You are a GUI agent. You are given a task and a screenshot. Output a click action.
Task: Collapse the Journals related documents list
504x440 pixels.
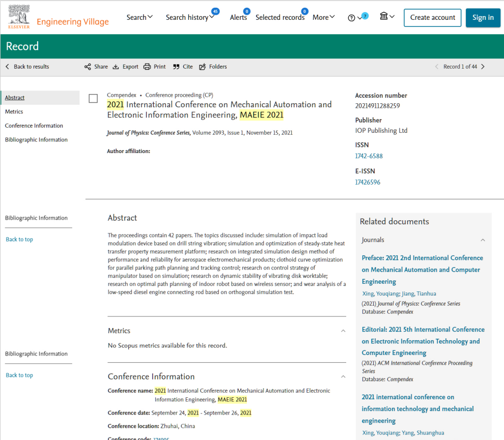pos(483,240)
